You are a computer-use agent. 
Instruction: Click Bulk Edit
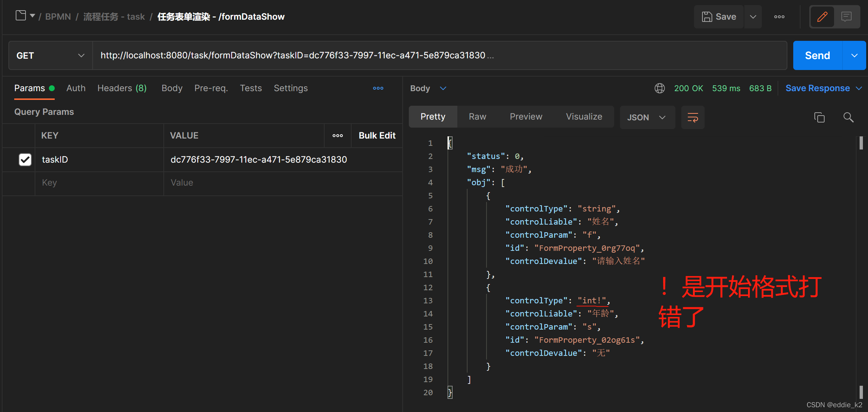tap(377, 136)
